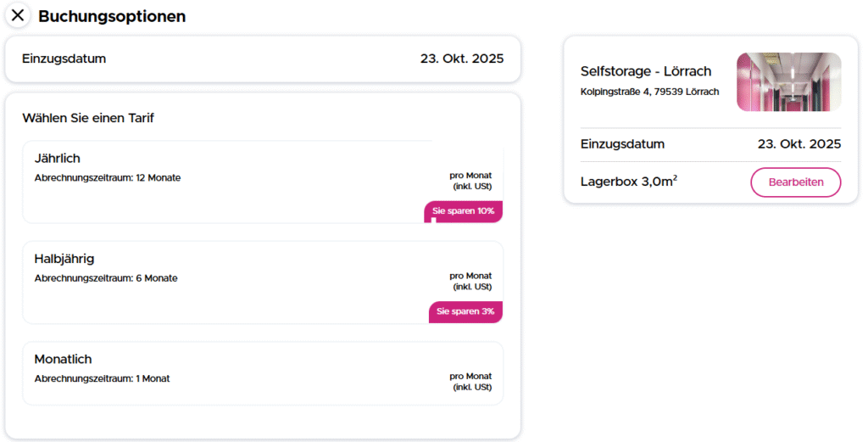
Task: Close the Buchungsoptionen panel with the X
Action: pos(18,15)
